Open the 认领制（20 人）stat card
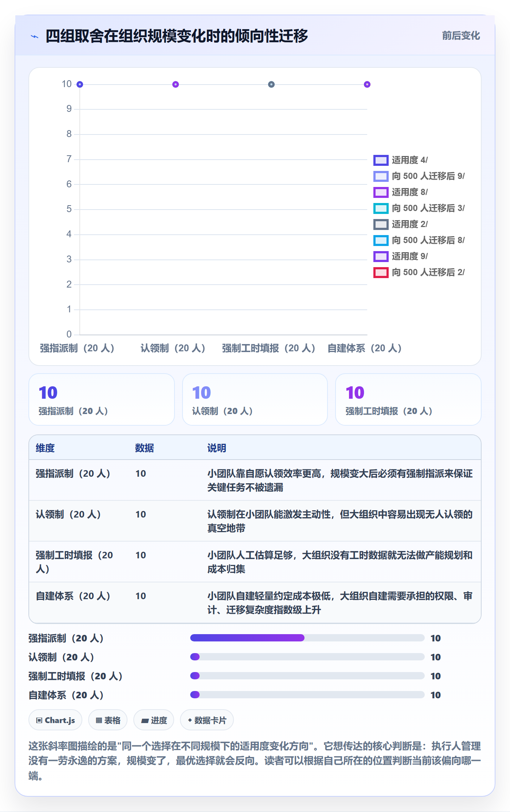The image size is (510, 812). [x=255, y=399]
